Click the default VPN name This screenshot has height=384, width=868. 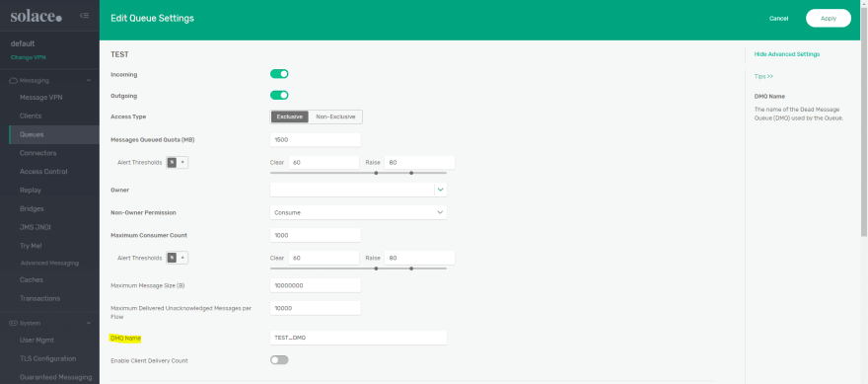click(23, 43)
